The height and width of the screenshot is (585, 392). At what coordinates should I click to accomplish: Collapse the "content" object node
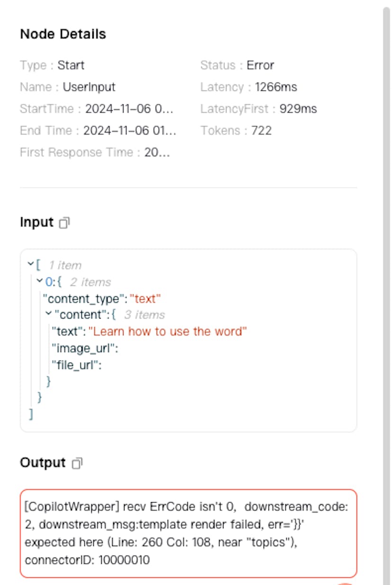point(49,313)
